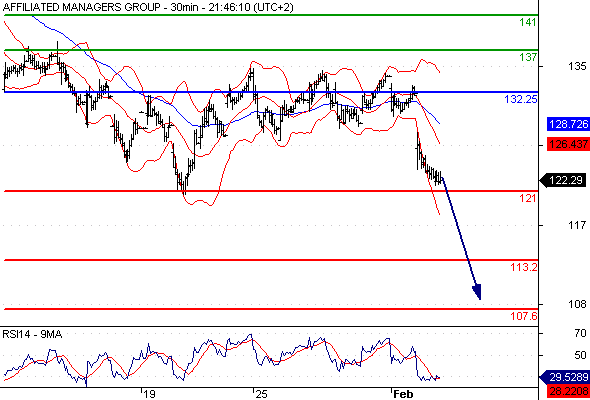Click the red 126.437 band value tag
590x400 pixels.
pyautogui.click(x=569, y=144)
